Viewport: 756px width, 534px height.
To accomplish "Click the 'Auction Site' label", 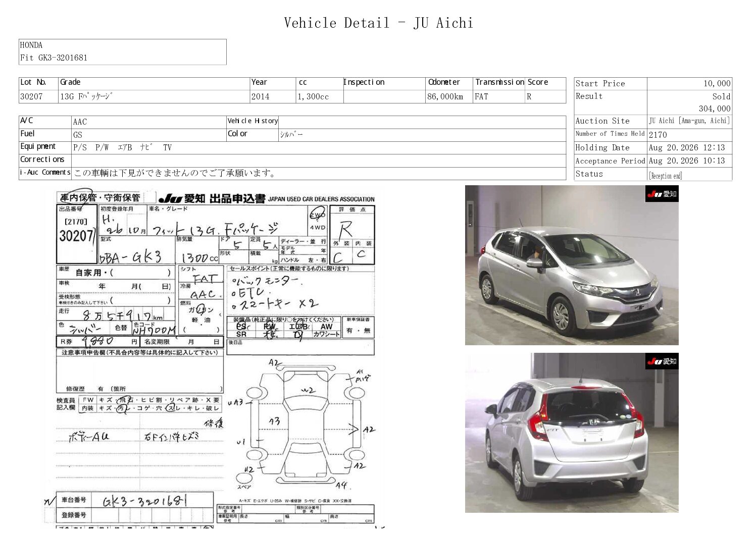I will click(x=602, y=121).
